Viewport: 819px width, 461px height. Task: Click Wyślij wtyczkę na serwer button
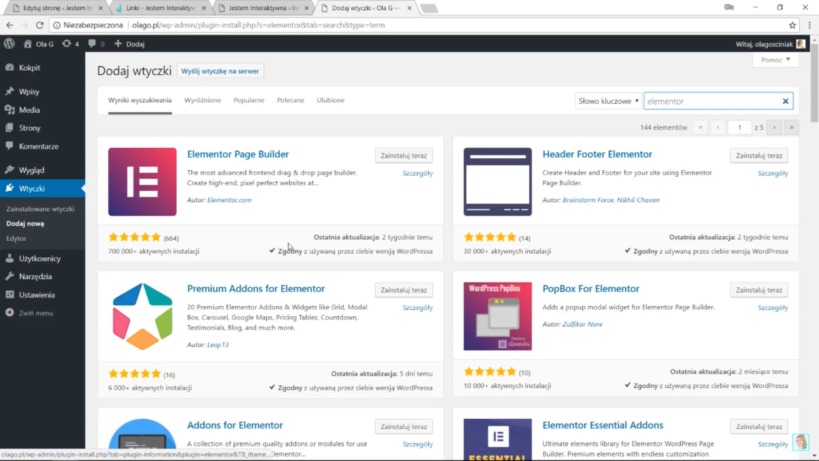(x=220, y=71)
